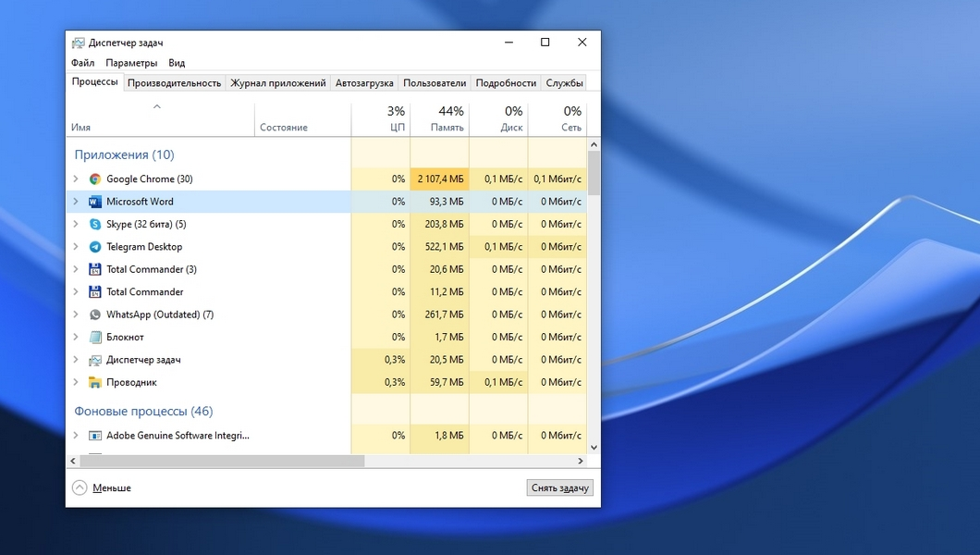Sort by the Диск column header

[498, 118]
